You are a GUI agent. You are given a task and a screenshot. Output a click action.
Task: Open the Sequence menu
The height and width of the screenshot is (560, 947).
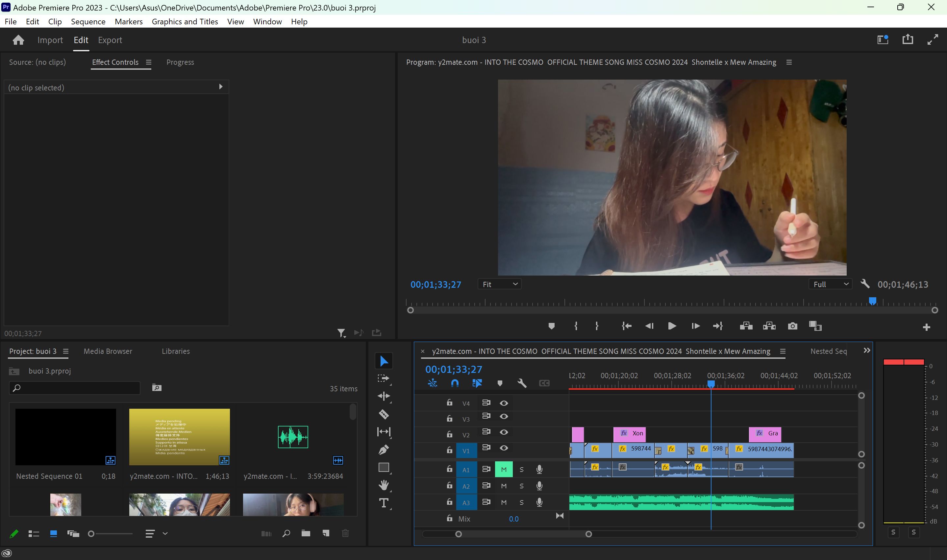click(x=88, y=21)
